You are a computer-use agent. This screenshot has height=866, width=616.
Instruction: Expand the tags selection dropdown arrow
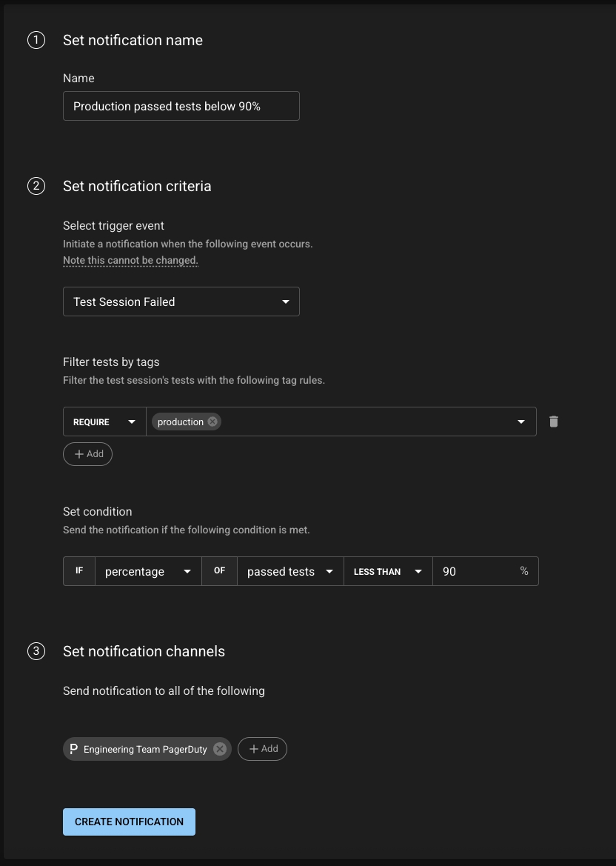pos(520,422)
